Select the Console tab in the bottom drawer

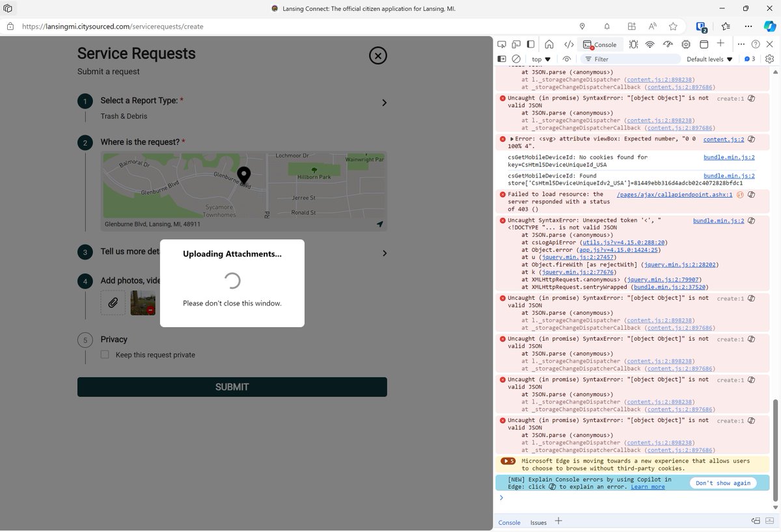click(x=510, y=522)
